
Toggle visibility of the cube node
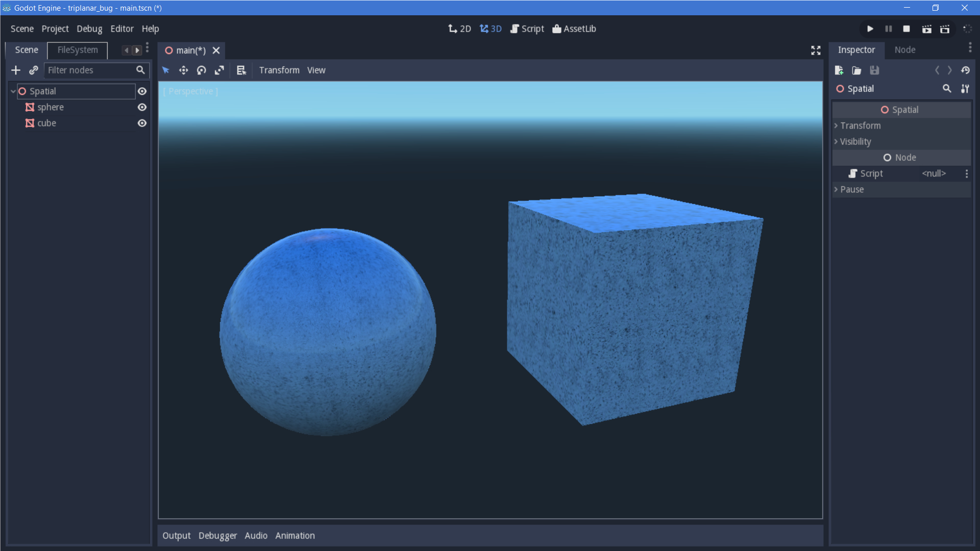[142, 123]
